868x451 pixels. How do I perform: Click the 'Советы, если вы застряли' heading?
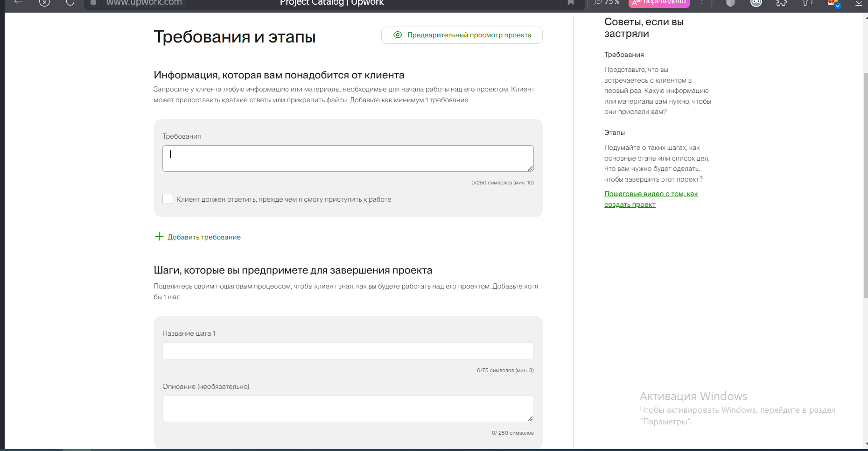(x=644, y=28)
